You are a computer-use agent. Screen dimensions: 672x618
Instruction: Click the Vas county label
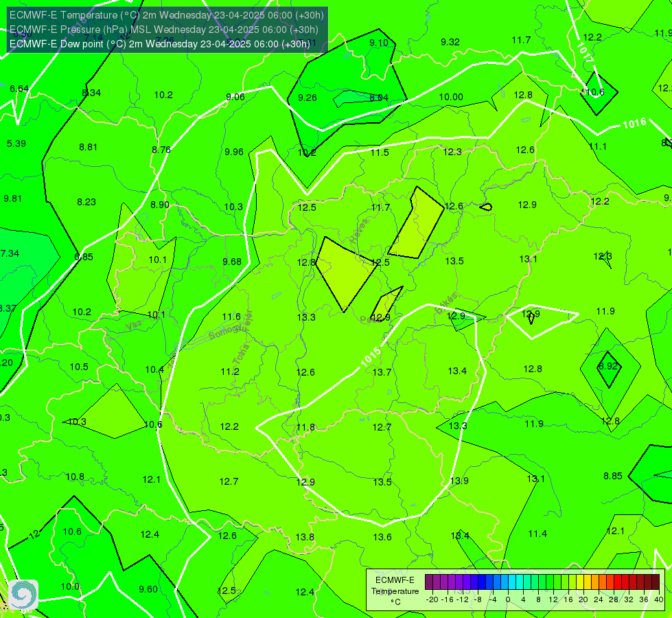coord(134,326)
